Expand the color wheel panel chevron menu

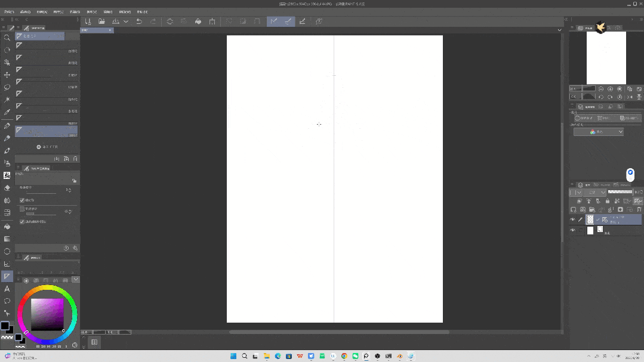[x=75, y=279]
